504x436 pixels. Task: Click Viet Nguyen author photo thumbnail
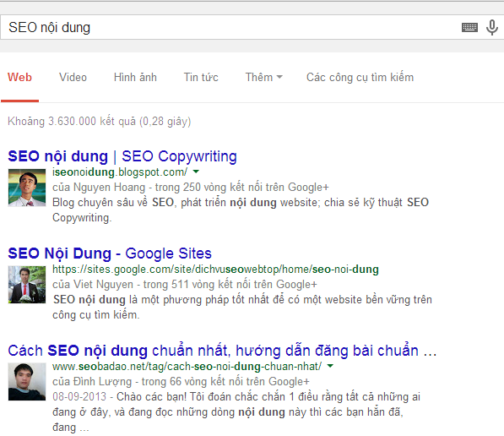point(27,285)
